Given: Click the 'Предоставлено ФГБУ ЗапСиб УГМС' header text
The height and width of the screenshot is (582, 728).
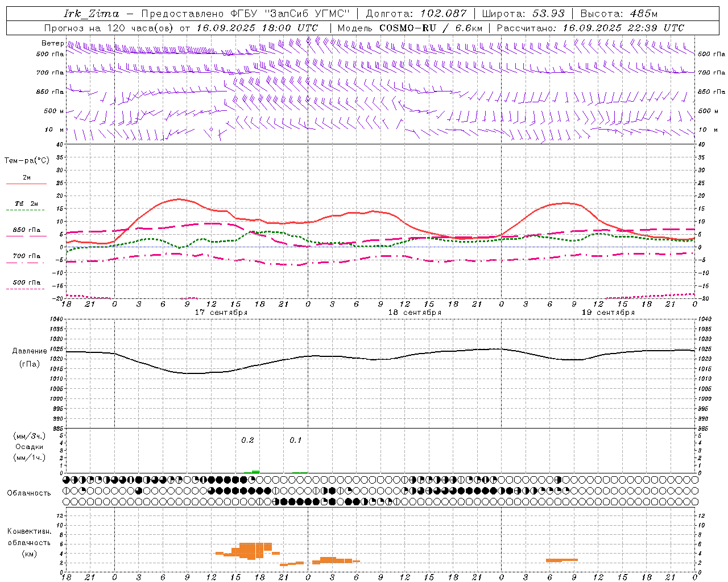Looking at the screenshot, I should [x=245, y=14].
